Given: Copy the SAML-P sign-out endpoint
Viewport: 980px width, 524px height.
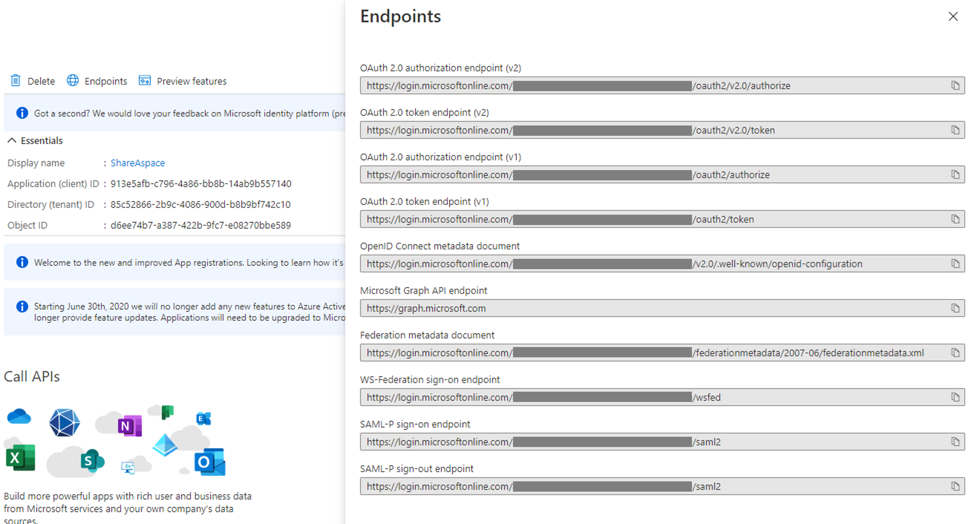Looking at the screenshot, I should click(x=955, y=486).
